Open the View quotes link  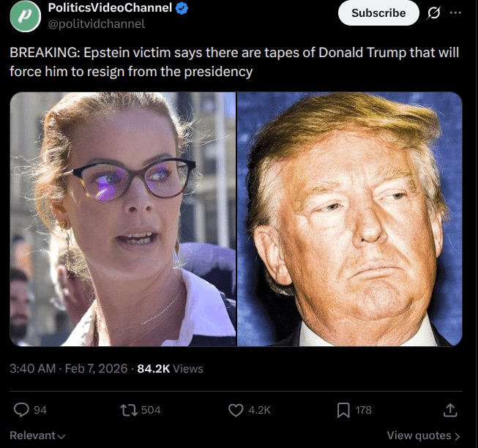tap(423, 436)
